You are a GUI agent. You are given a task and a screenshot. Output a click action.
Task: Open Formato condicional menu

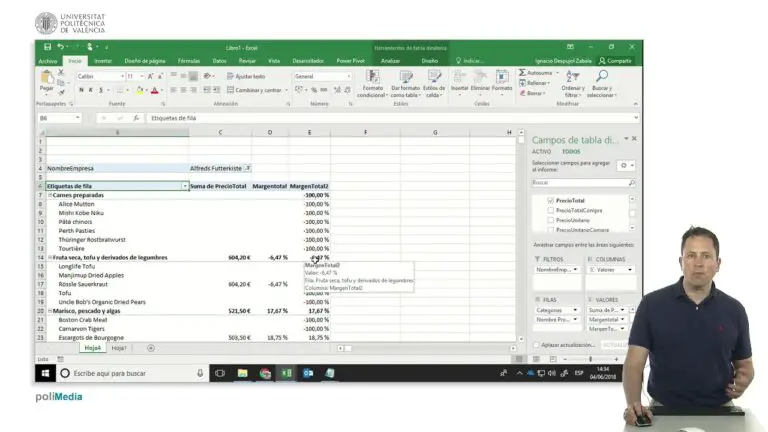pyautogui.click(x=373, y=84)
